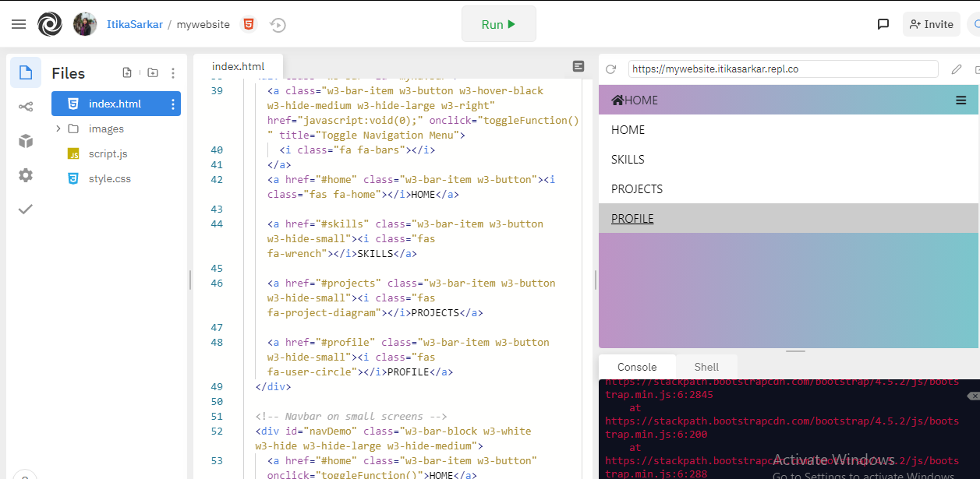
Task: Open style.css file
Action: pyautogui.click(x=109, y=178)
